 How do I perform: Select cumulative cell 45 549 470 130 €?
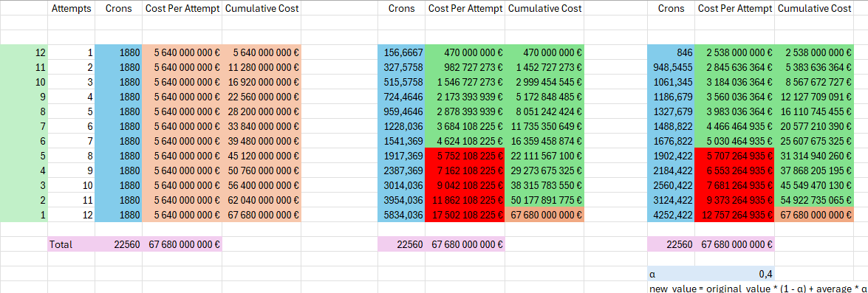click(x=814, y=185)
